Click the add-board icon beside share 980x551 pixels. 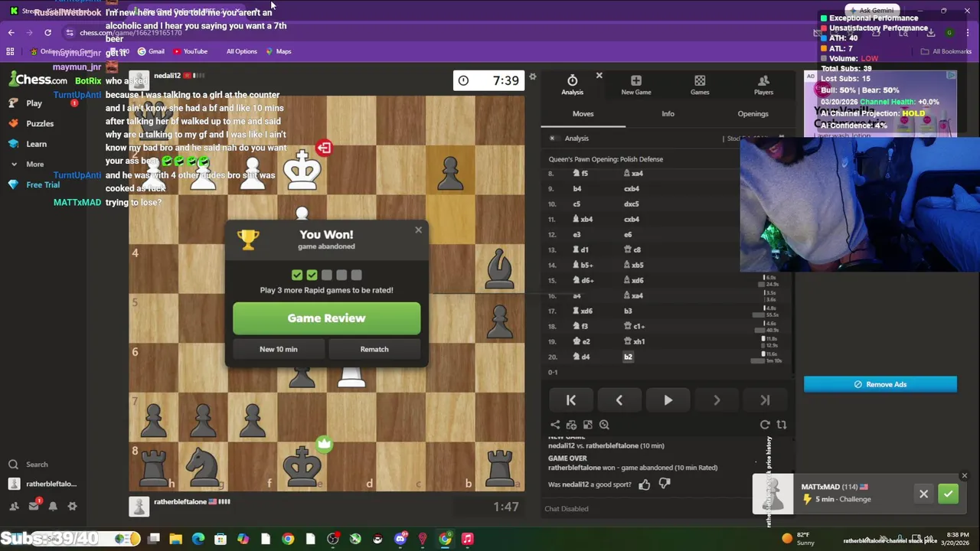[x=571, y=425]
